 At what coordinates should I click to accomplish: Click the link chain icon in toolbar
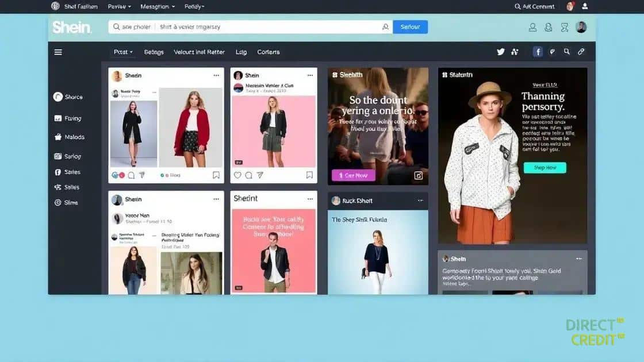click(581, 52)
